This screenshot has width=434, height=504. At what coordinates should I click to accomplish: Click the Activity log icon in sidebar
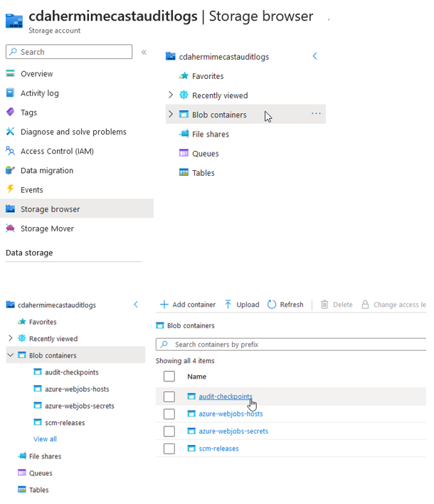10,93
